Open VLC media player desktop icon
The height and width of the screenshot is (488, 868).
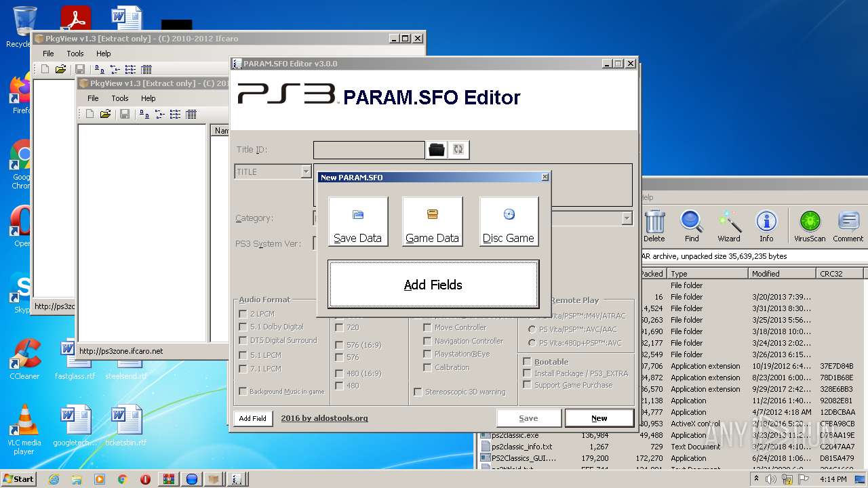24,430
